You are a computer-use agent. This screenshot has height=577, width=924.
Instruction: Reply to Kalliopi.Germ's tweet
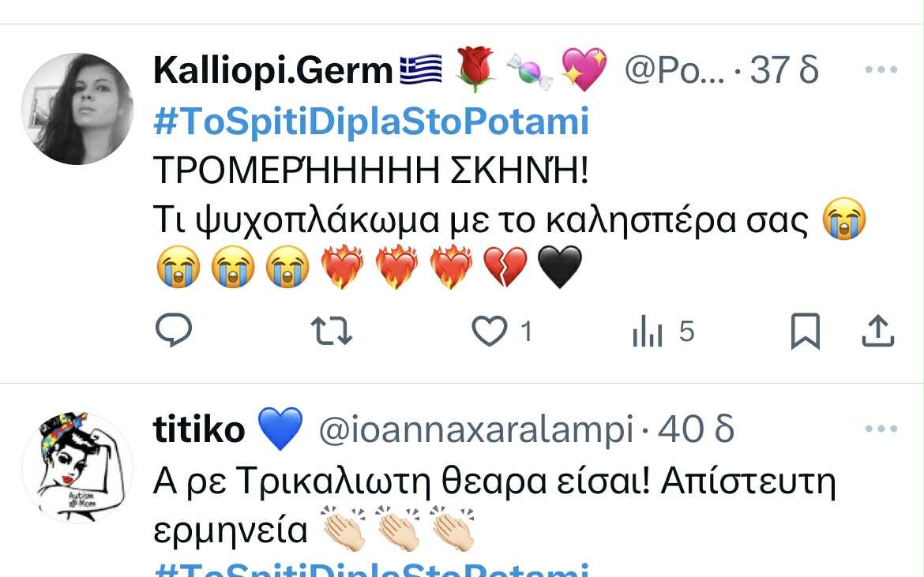click(x=174, y=330)
